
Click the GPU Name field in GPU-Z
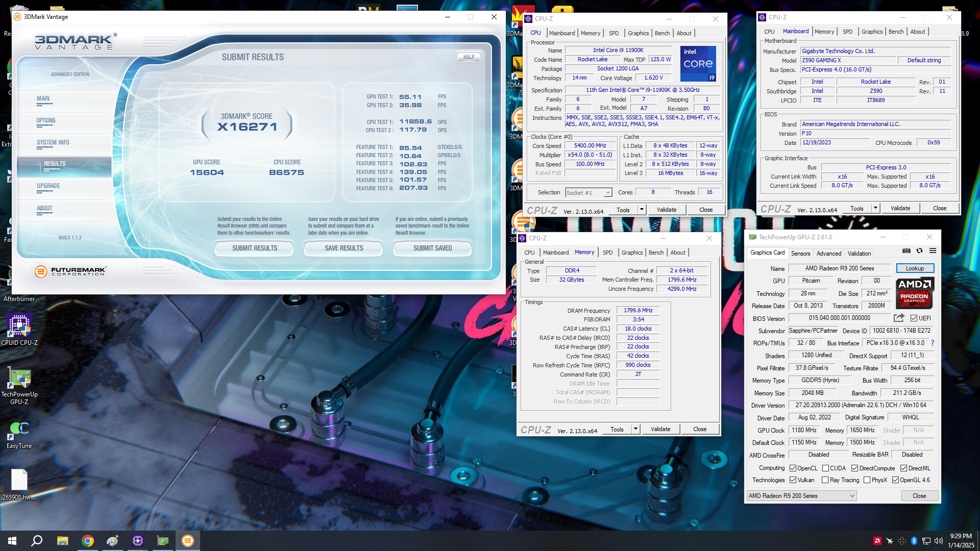(x=840, y=268)
